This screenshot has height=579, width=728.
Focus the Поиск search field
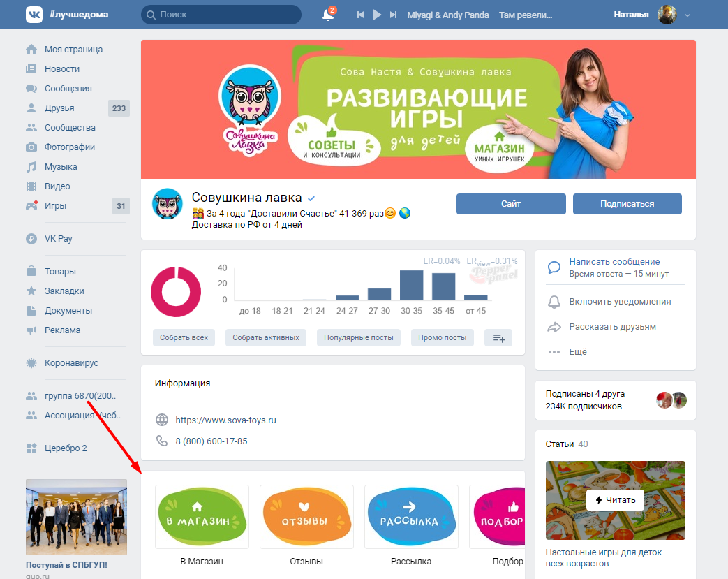click(221, 15)
